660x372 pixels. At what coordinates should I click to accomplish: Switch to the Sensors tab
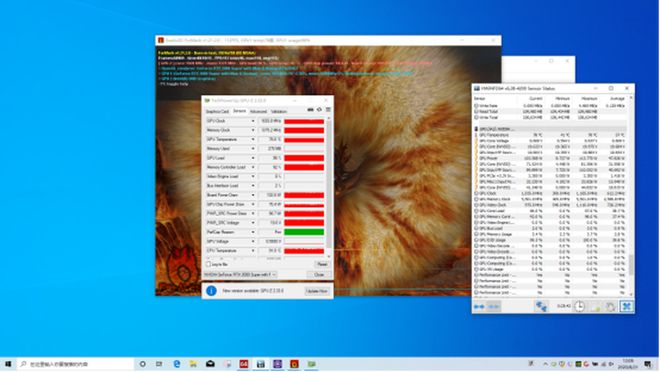pyautogui.click(x=240, y=111)
